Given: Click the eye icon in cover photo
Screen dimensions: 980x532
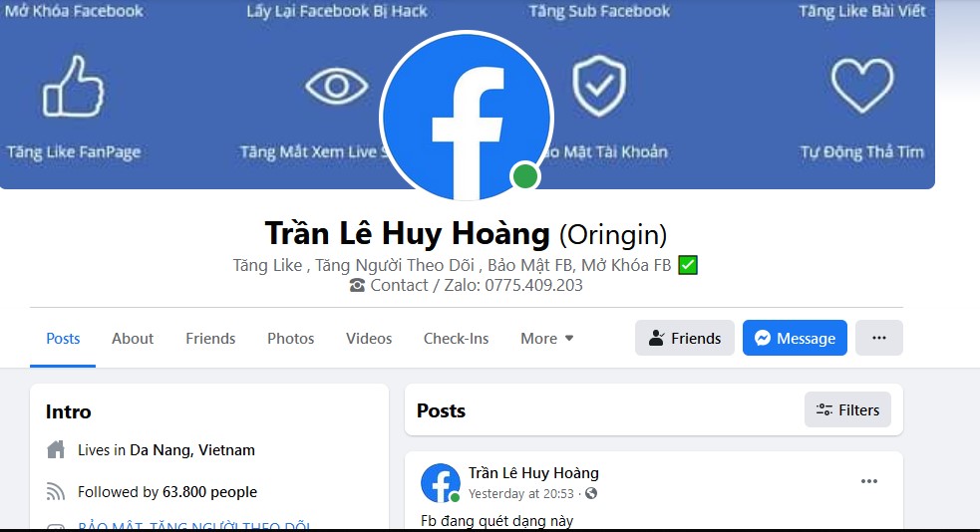Looking at the screenshot, I should (x=336, y=86).
